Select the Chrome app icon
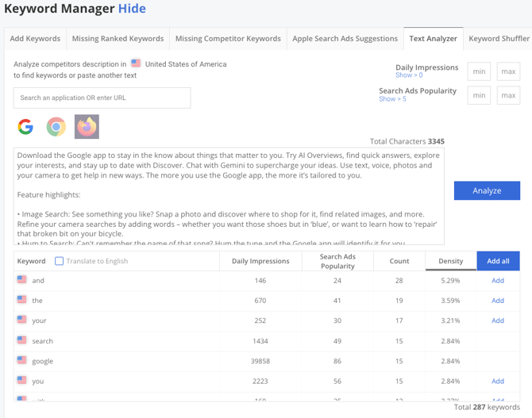The width and height of the screenshot is (532, 418). click(56, 127)
